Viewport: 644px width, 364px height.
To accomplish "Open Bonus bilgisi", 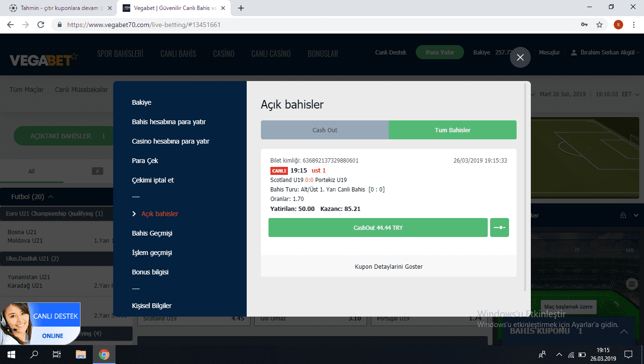I will pos(150,272).
